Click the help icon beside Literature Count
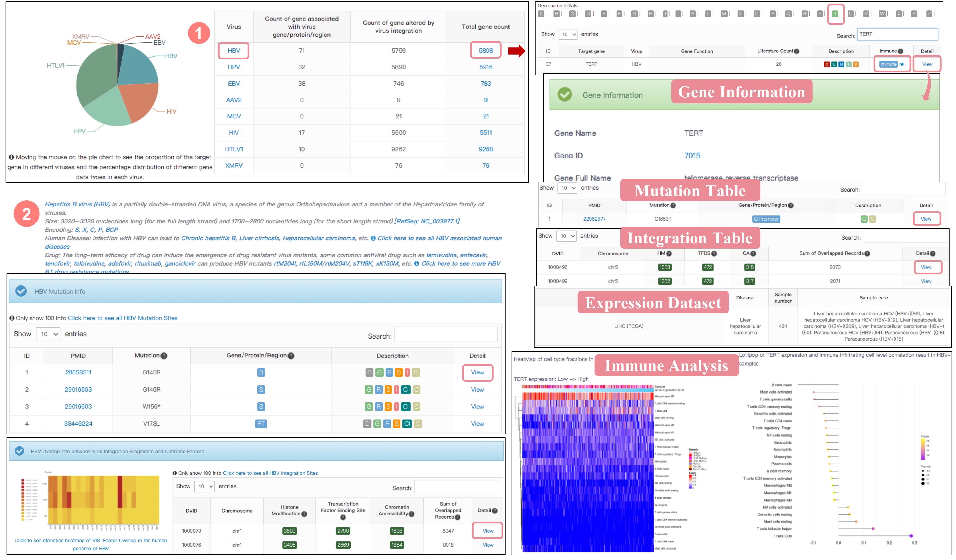 pyautogui.click(x=797, y=51)
